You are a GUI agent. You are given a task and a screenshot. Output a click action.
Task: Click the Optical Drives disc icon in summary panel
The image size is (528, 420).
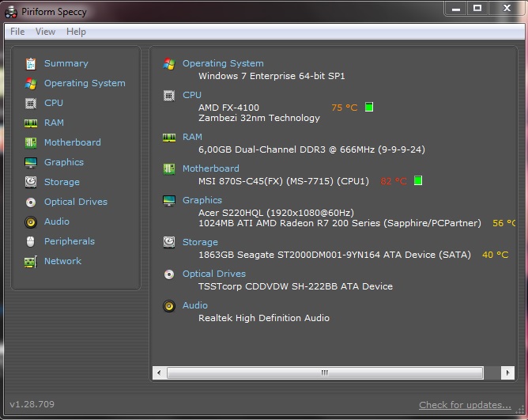click(169, 274)
